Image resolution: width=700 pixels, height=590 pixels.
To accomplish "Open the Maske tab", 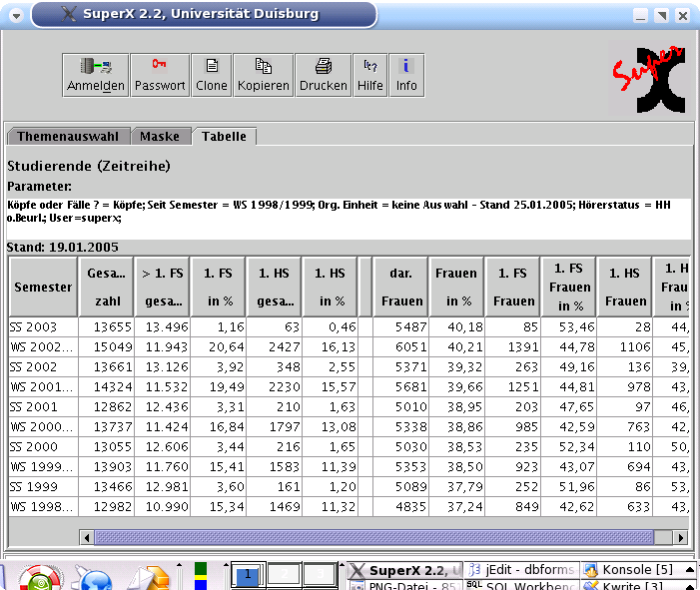I will pyautogui.click(x=160, y=137).
